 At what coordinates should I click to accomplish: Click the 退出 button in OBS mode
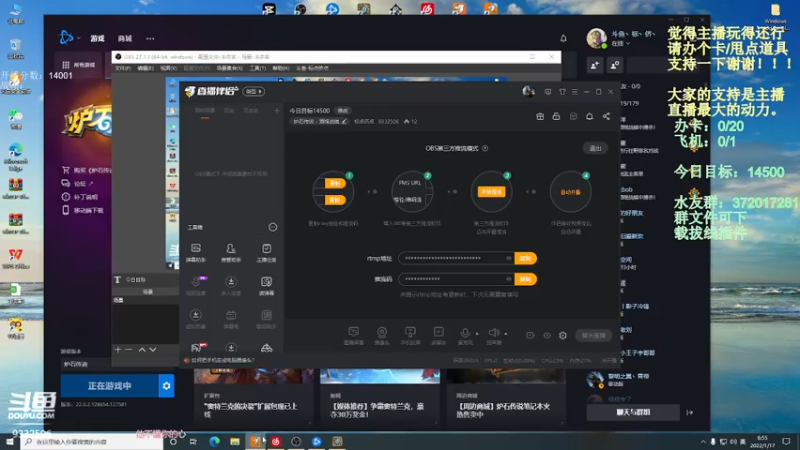click(x=595, y=148)
